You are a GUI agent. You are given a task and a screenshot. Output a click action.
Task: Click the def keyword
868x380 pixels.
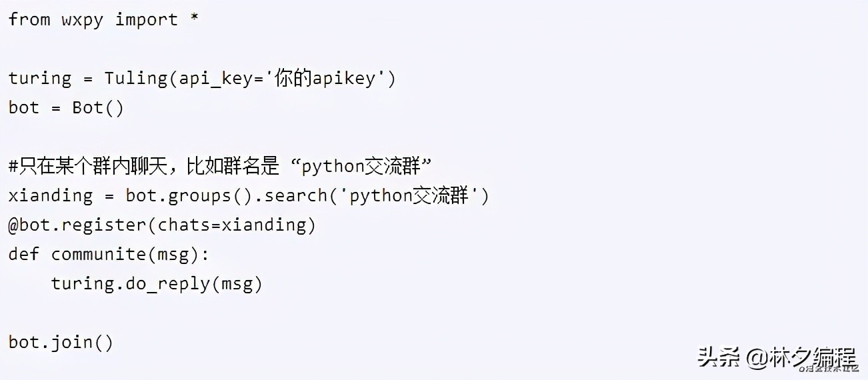pyautogui.click(x=24, y=254)
